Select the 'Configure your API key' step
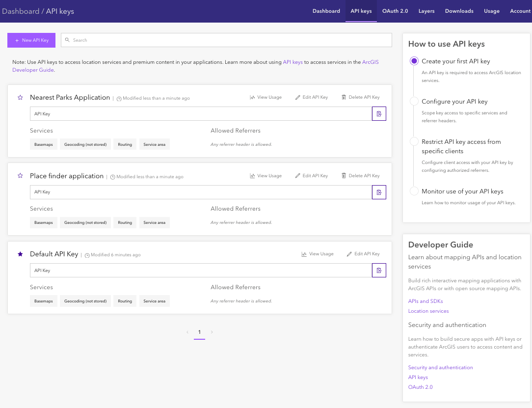Viewport: 532px width, 408px height. pyautogui.click(x=414, y=102)
